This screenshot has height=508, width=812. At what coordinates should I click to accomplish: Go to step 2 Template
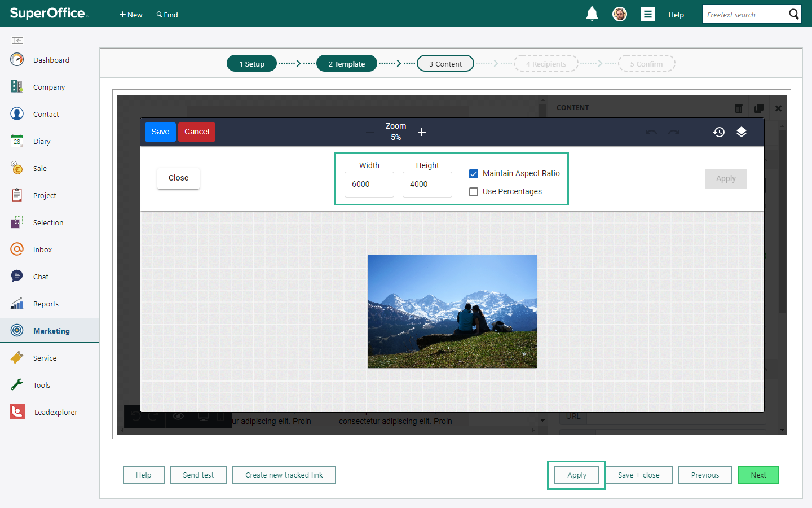[347, 64]
